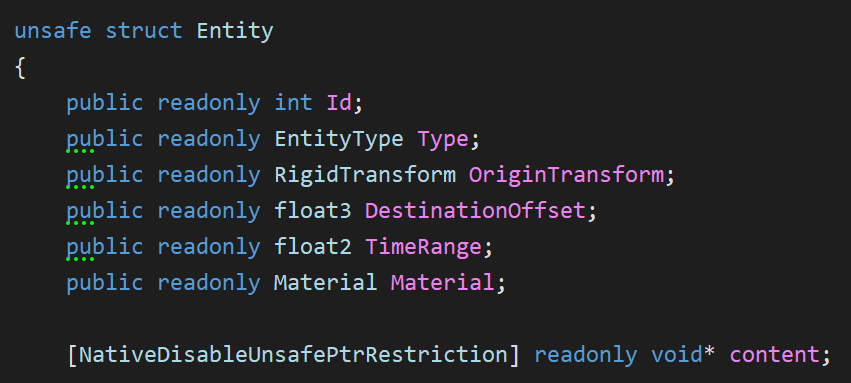Click the content field name
Screen dimensions: 851x383
click(774, 354)
